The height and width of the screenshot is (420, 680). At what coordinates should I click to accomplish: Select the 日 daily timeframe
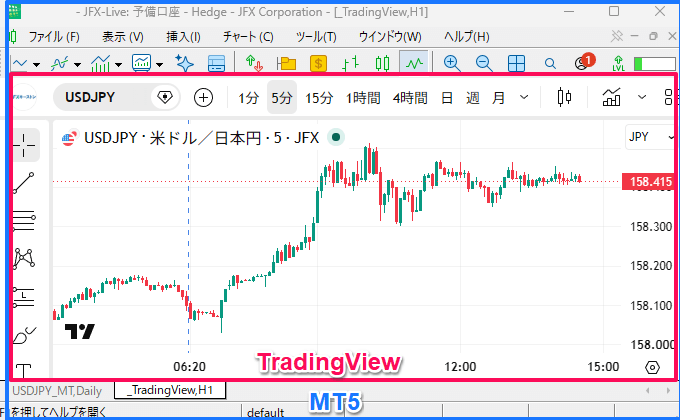[x=447, y=98]
